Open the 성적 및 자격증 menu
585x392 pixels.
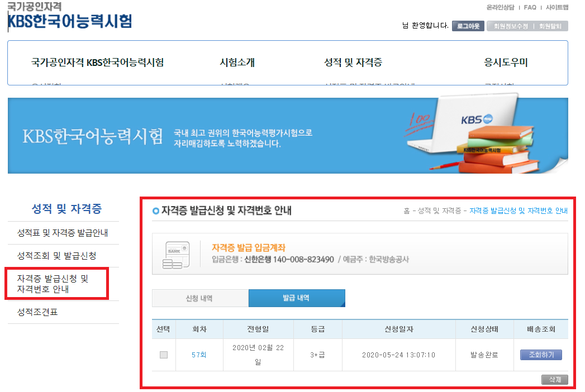coord(353,63)
